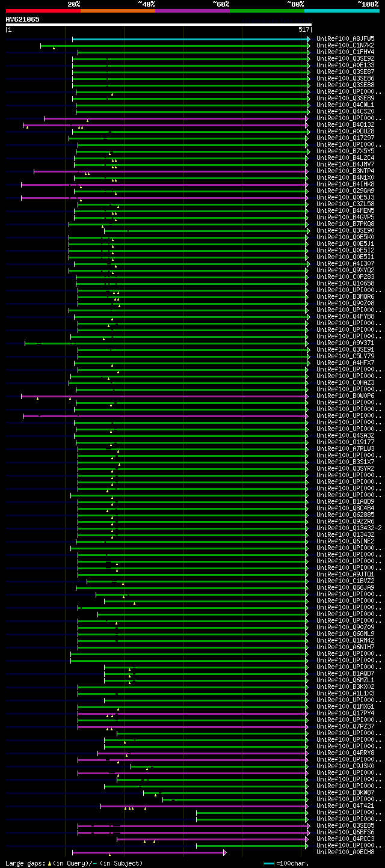Click the purple ~60% legend segment
The width and height of the screenshot is (385, 868).
pyautogui.click(x=192, y=10)
